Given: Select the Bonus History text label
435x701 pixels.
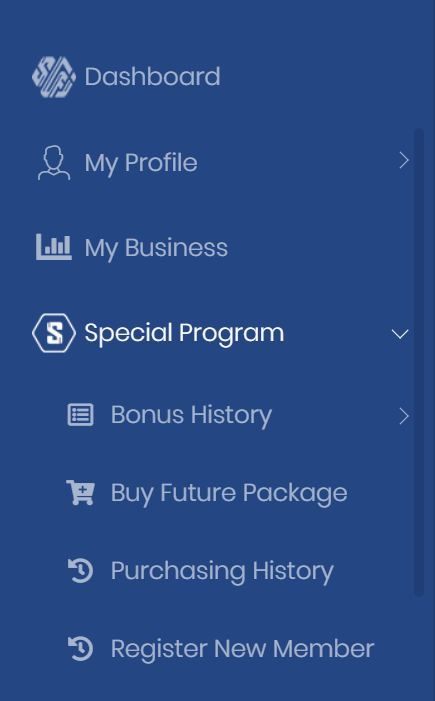Looking at the screenshot, I should click(191, 416).
